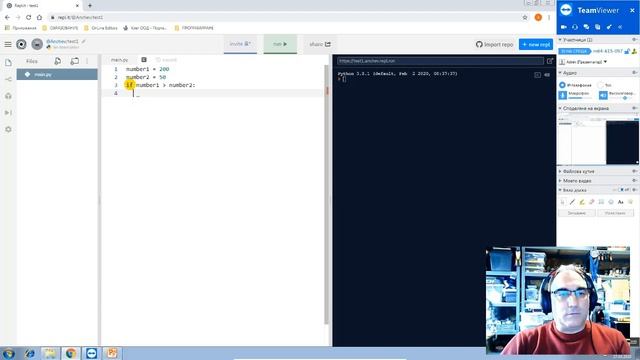Click the Repl.it logo icon
This screenshot has height=360, width=640.
[21, 44]
